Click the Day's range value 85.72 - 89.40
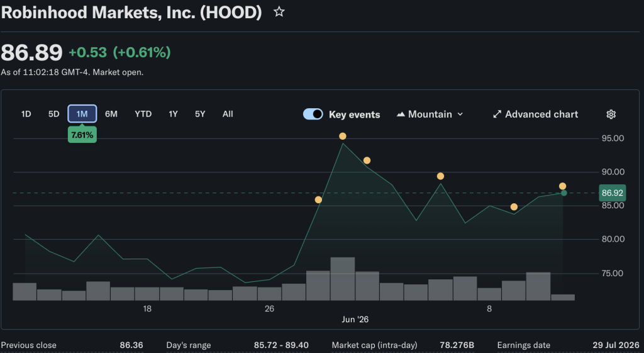 (x=281, y=345)
